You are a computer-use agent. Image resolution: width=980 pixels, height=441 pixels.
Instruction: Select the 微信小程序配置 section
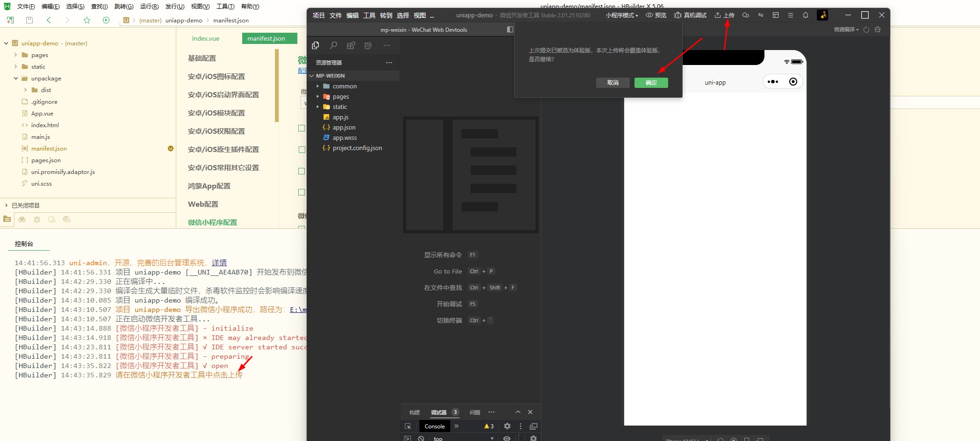click(x=212, y=222)
